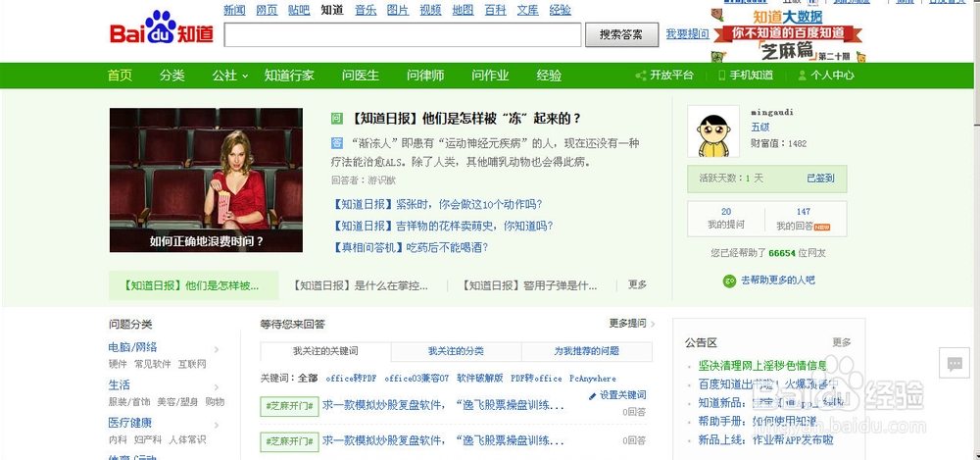Open the 新闻 top link

tap(234, 10)
